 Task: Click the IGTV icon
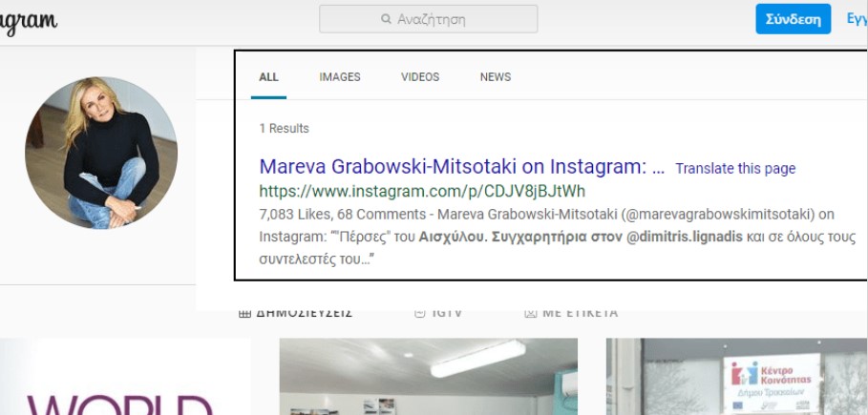[x=420, y=313]
